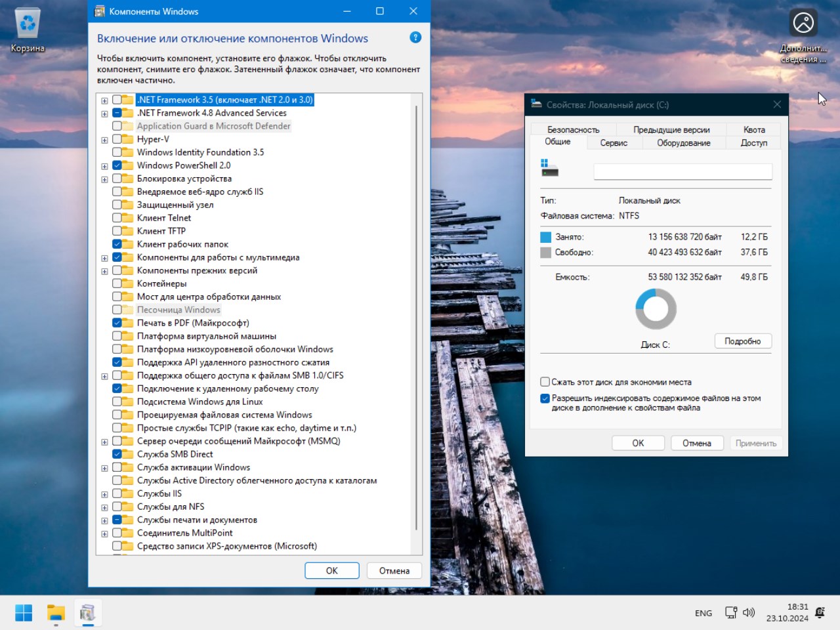840x630 pixels.
Task: Uncheck the Microsoft Print to PDF checkbox
Action: click(x=117, y=323)
